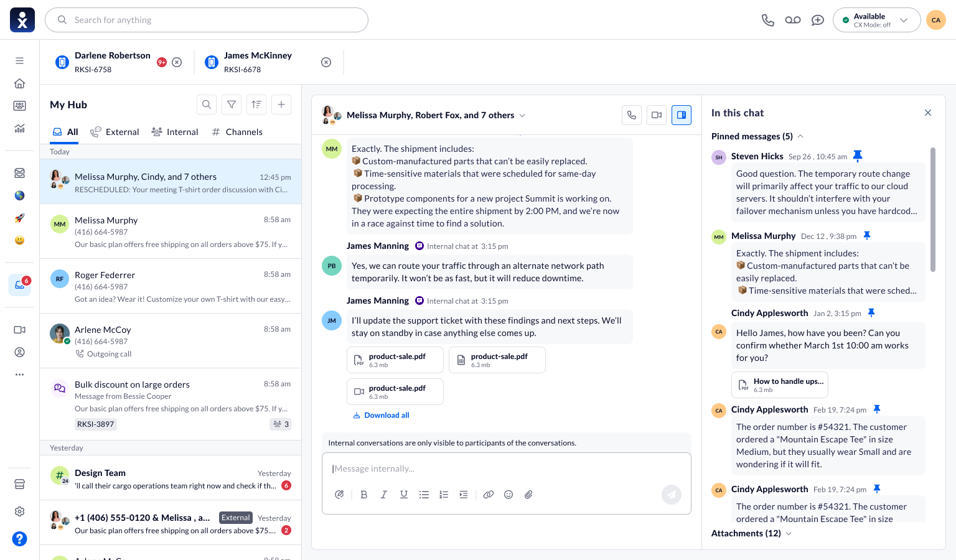Image resolution: width=956 pixels, height=560 pixels.
Task: Switch to External tab
Action: point(115,132)
